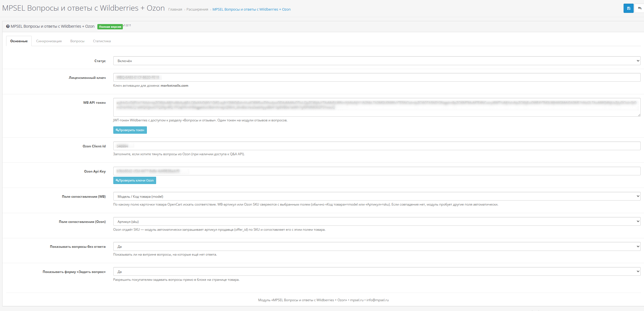Open the Расширения breadcrumb link

click(x=197, y=10)
